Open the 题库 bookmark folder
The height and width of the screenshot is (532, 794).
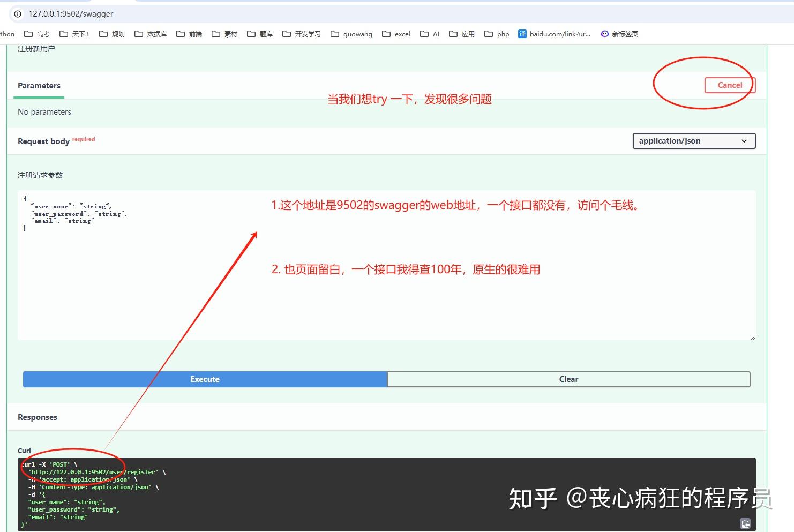click(x=260, y=34)
